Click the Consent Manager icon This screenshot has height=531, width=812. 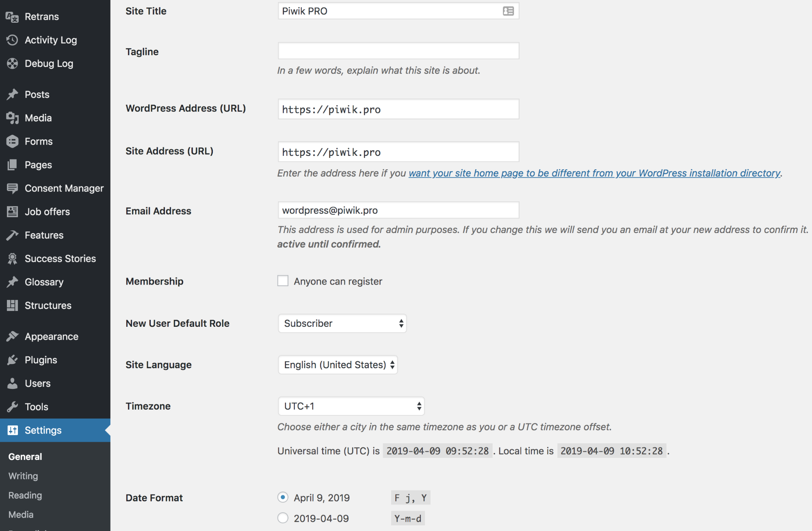point(12,188)
